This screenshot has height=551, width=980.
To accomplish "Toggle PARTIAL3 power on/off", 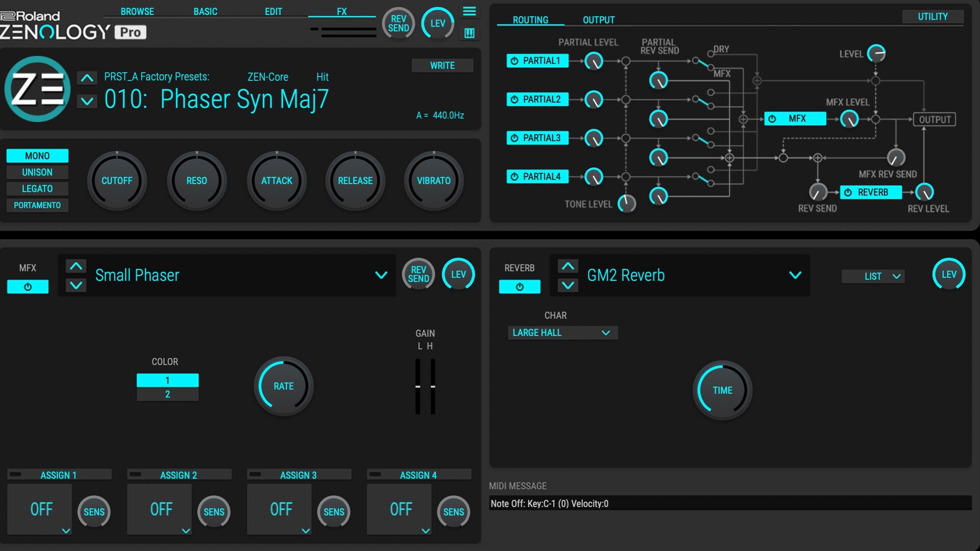I will 537,138.
